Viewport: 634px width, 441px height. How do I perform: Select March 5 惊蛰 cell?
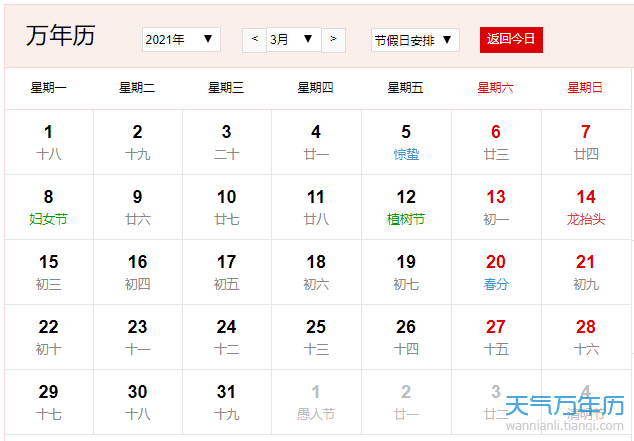pos(406,142)
